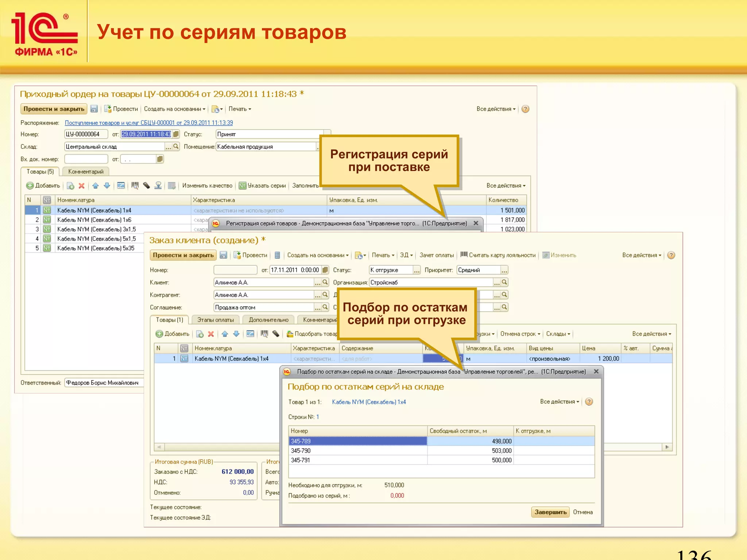Click Вх. док. номер input field
Screen dimensions: 747x560
click(x=86, y=159)
